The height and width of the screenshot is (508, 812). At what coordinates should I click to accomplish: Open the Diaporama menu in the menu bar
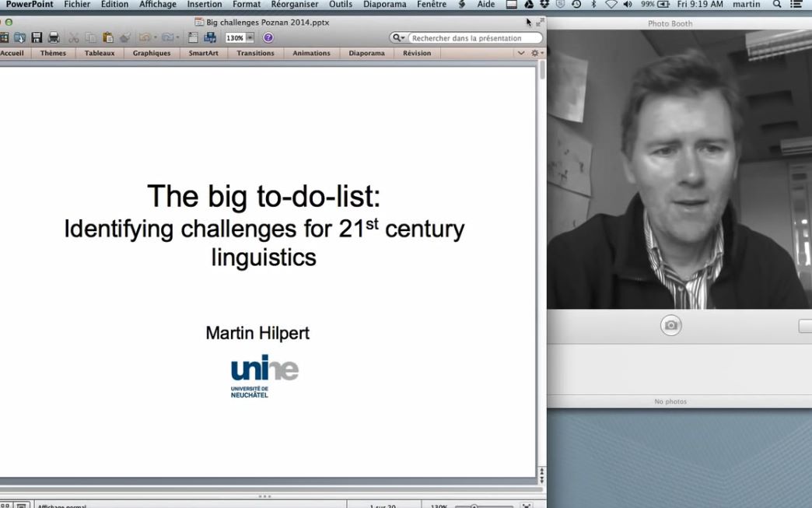[385, 4]
